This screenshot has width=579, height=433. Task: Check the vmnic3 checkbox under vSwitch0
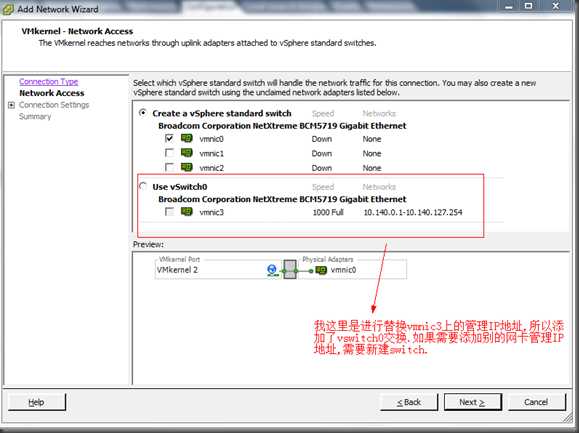(169, 212)
